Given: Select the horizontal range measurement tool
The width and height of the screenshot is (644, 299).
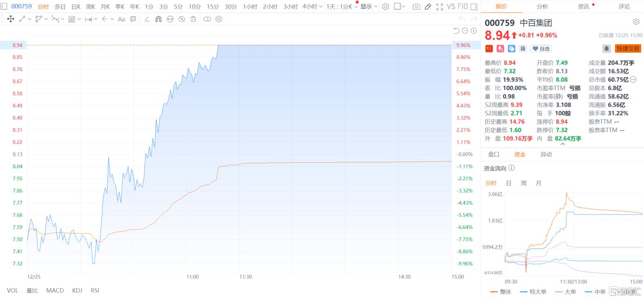Looking at the screenshot, I should coord(88,19).
